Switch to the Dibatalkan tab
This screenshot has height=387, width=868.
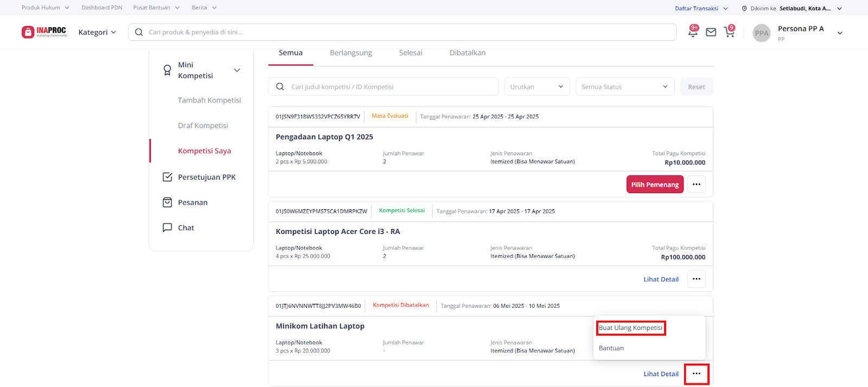pos(467,53)
